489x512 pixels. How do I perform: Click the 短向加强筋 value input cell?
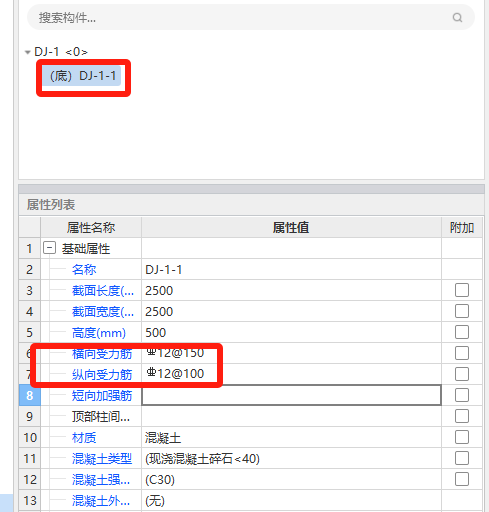coord(291,395)
